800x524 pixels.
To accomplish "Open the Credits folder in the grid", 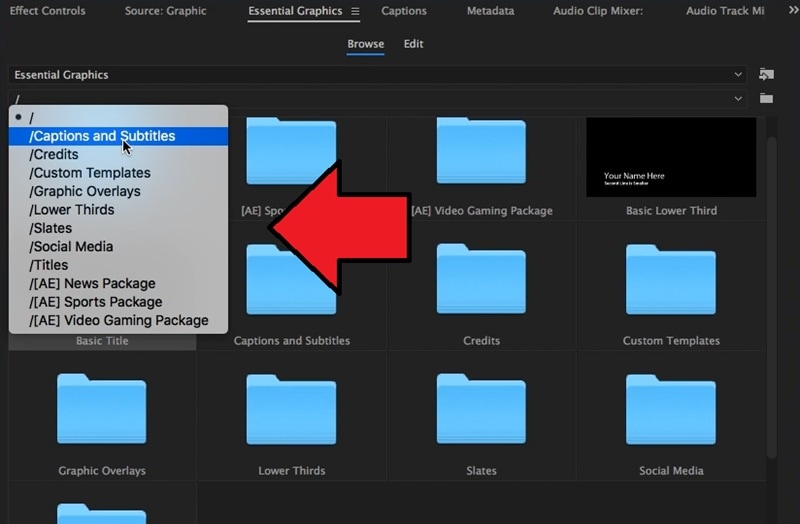I will coord(481,279).
